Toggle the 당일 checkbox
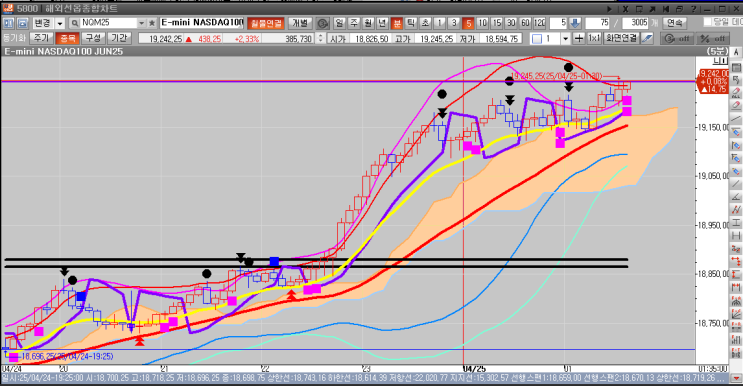743x386 pixels. (x=707, y=22)
